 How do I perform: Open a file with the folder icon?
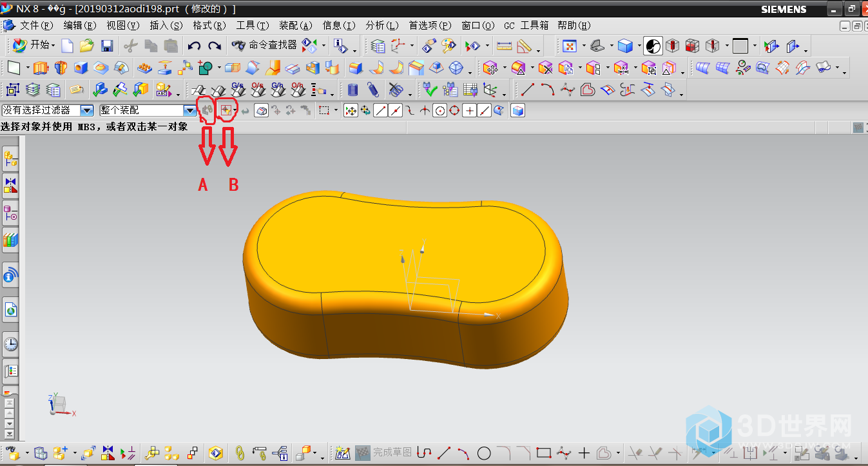click(87, 46)
